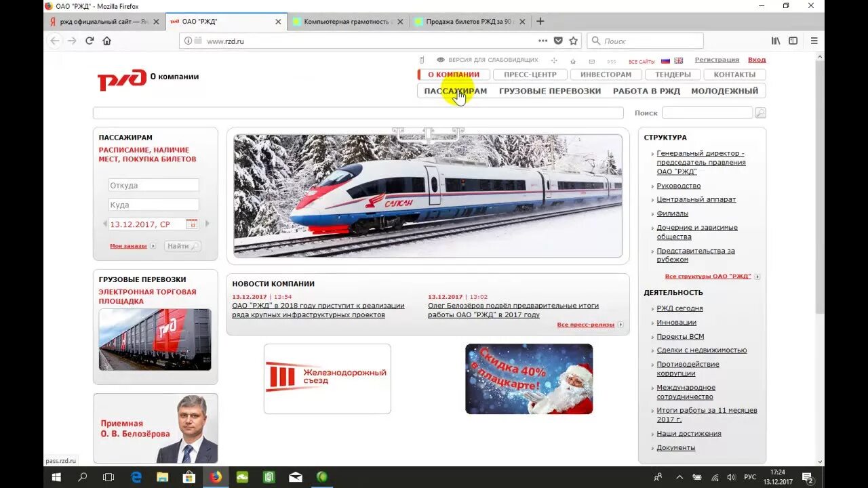Go to the Firefox home page
868x488 pixels.
coord(106,41)
